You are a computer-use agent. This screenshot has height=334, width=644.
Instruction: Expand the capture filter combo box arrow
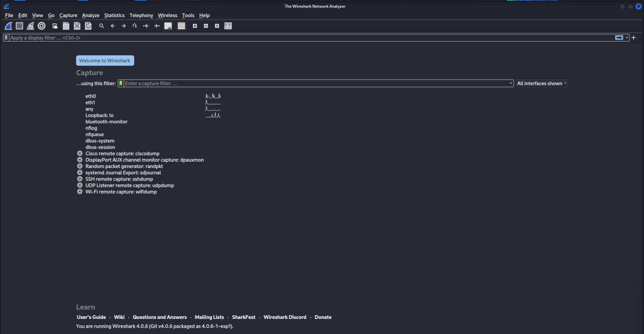(x=510, y=83)
